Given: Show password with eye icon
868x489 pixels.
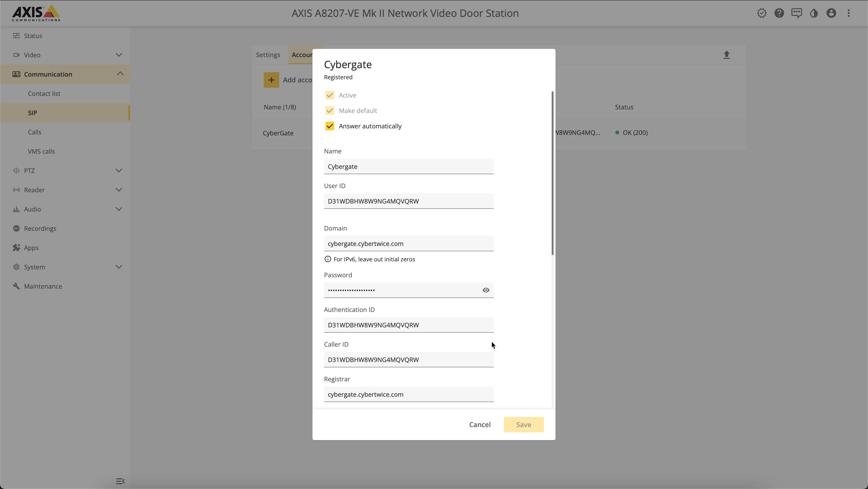Looking at the screenshot, I should (486, 290).
